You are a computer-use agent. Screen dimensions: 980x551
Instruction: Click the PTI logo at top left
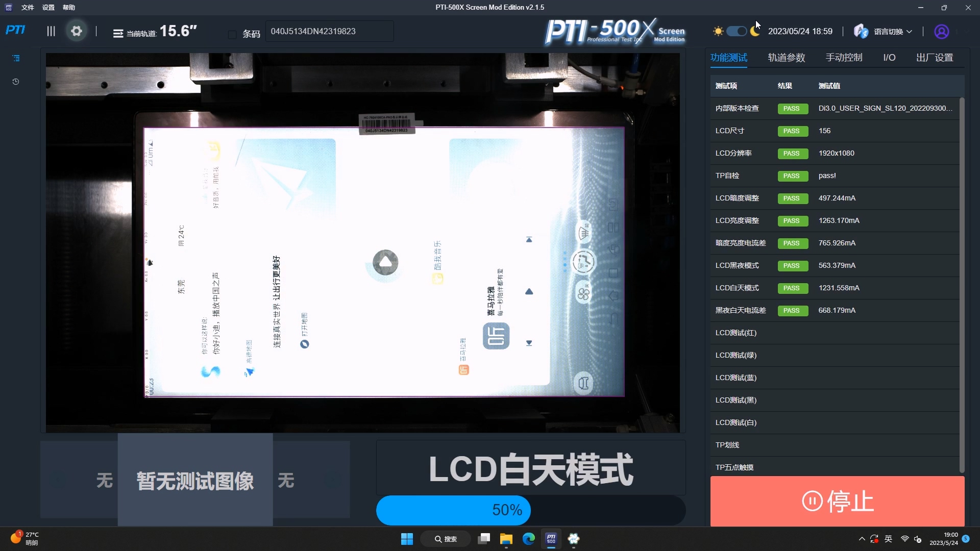click(x=15, y=30)
